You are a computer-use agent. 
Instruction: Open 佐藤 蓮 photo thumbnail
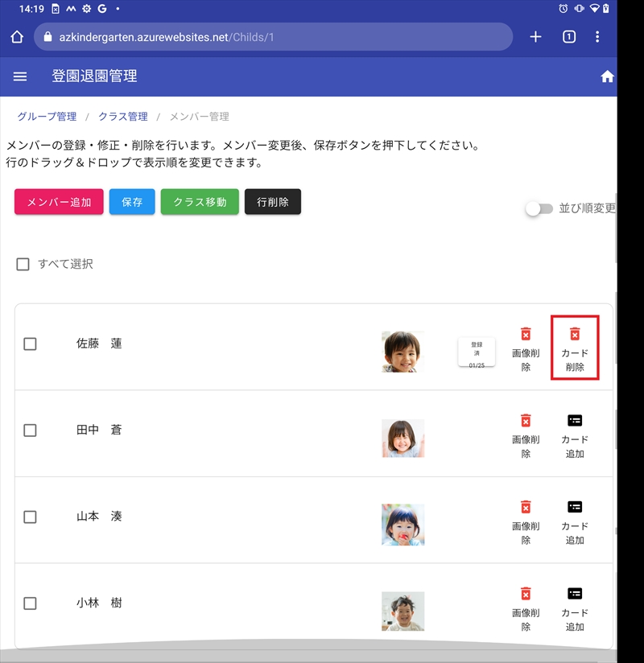(402, 352)
